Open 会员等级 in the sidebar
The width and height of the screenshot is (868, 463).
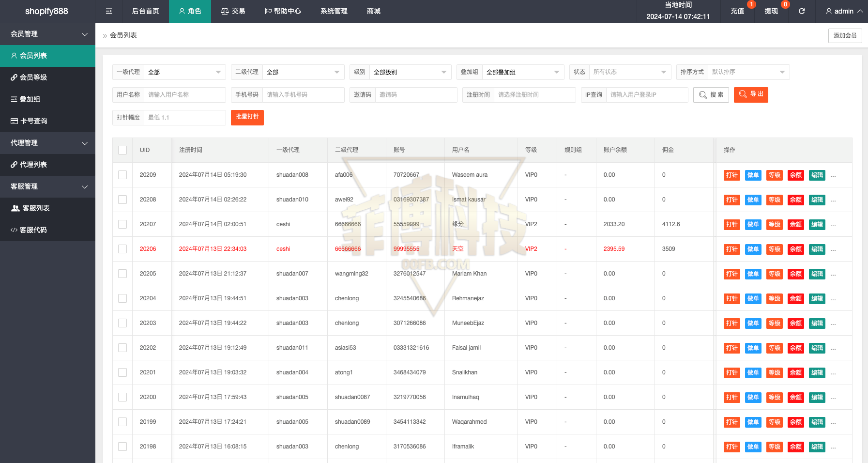point(47,77)
